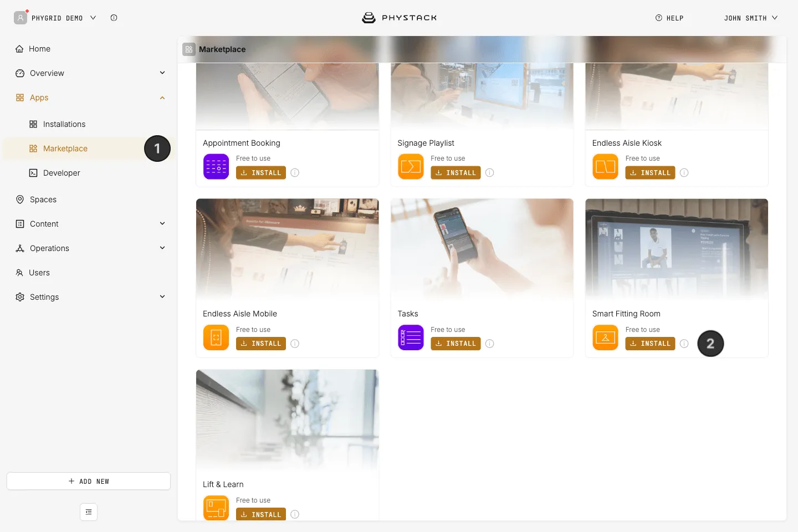Open the Tasks app preview image
Image resolution: width=798 pixels, height=532 pixels.
click(x=482, y=249)
